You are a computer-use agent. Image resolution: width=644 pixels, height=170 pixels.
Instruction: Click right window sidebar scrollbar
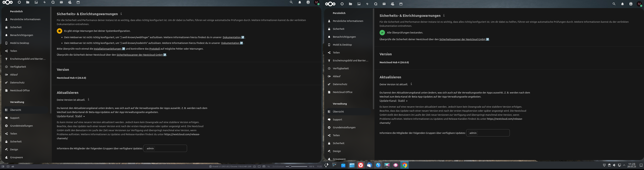[x=374, y=59]
